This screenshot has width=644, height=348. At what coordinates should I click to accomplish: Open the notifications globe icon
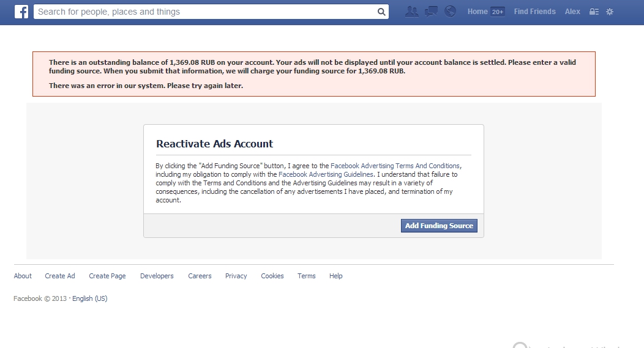click(x=450, y=12)
